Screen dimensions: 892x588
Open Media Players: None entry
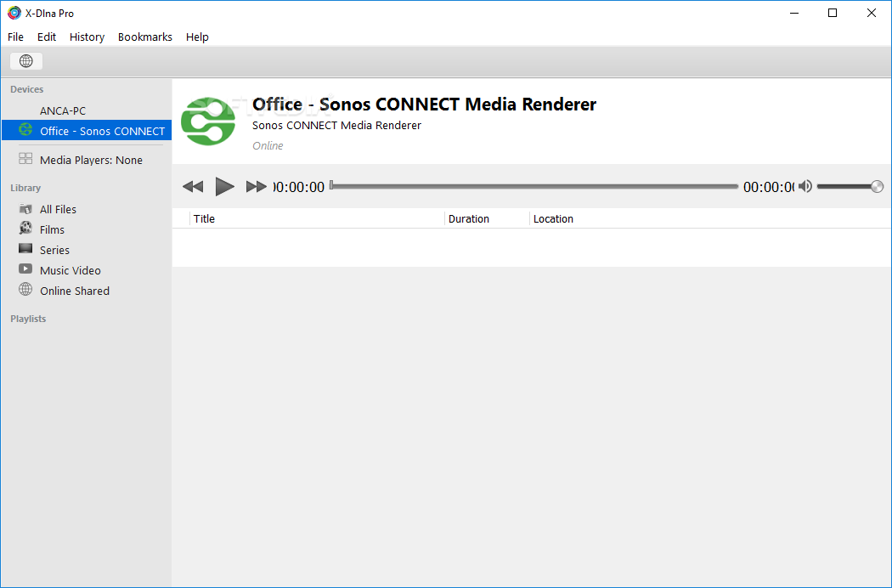tap(91, 160)
